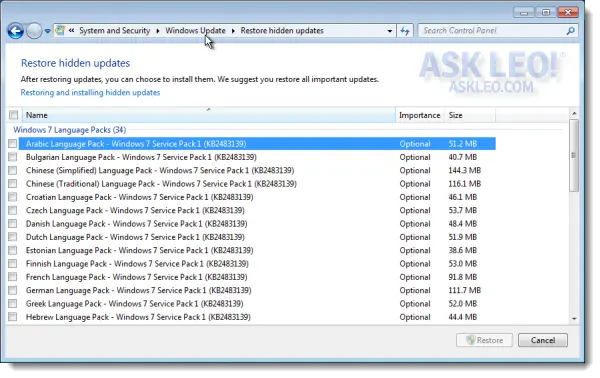Check the Greek Language Pack checkbox
Viewport: 600px width, 378px height.
(x=13, y=303)
